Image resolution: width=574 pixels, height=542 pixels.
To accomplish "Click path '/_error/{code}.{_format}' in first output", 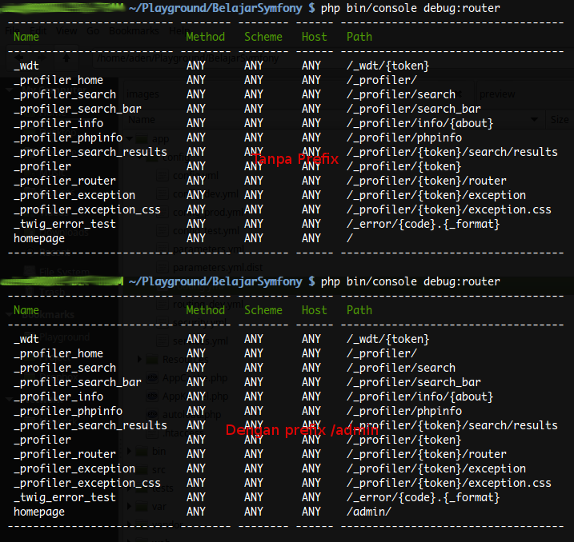I will pyautogui.click(x=423, y=224).
